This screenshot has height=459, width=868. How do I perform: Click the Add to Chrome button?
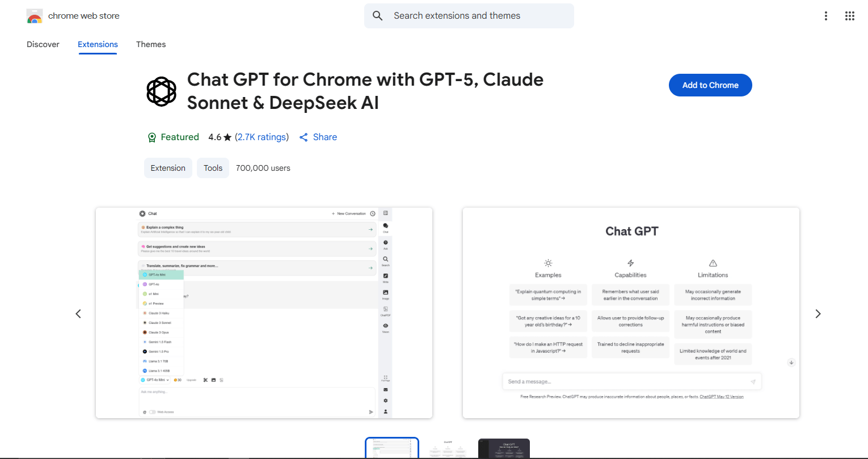click(x=710, y=85)
